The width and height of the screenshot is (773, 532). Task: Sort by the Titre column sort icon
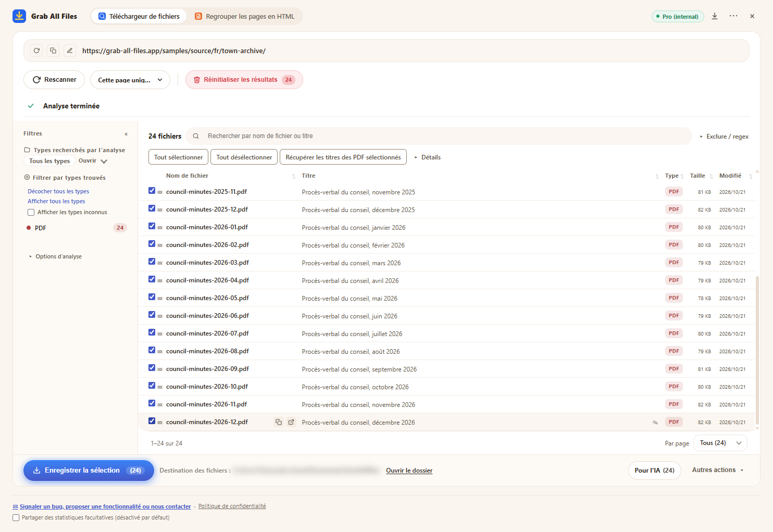(x=657, y=176)
